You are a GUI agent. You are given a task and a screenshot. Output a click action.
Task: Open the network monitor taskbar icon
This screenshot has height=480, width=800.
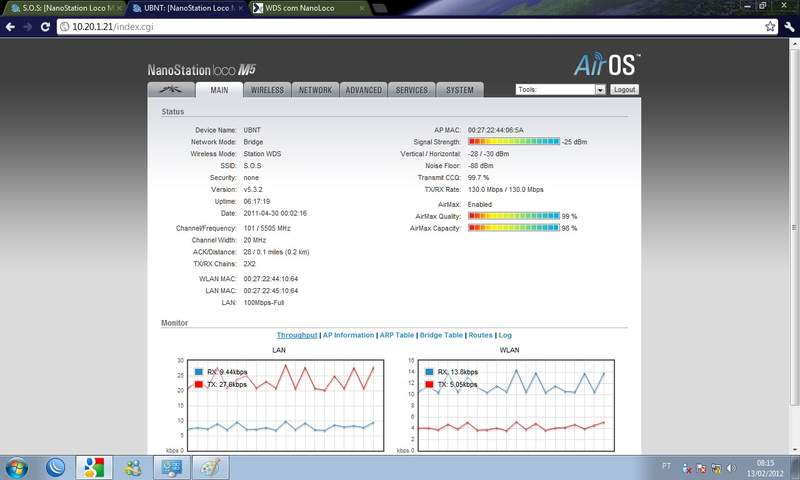(172, 467)
